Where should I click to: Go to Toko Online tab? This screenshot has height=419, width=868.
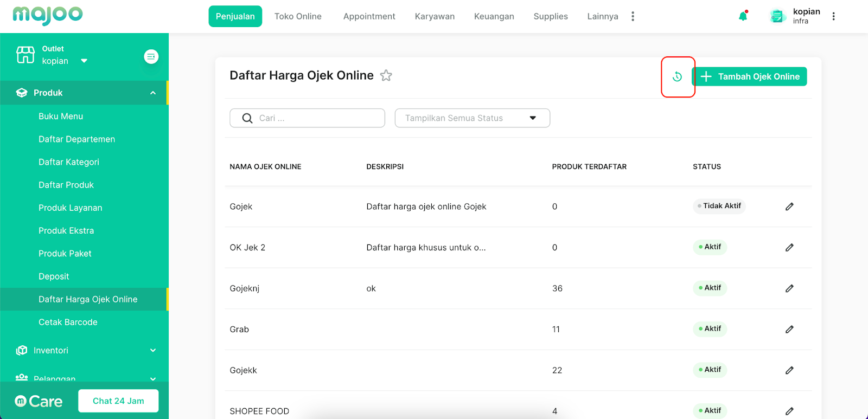(x=298, y=16)
